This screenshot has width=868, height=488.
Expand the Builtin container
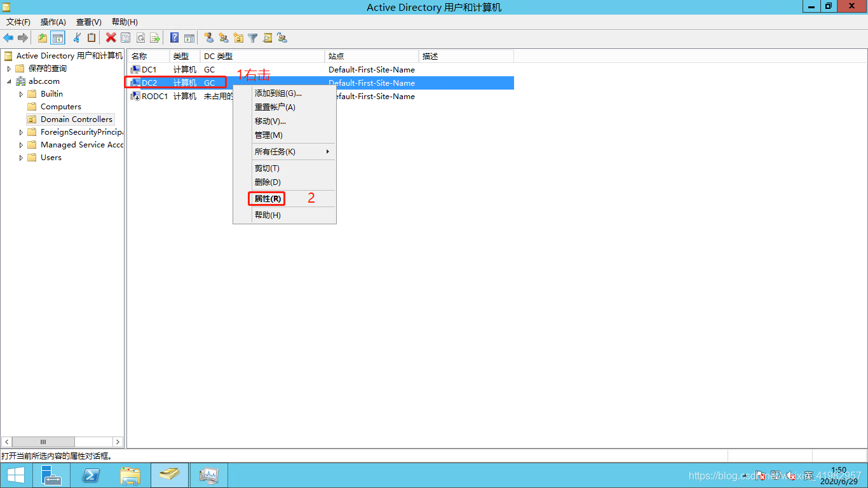click(21, 94)
